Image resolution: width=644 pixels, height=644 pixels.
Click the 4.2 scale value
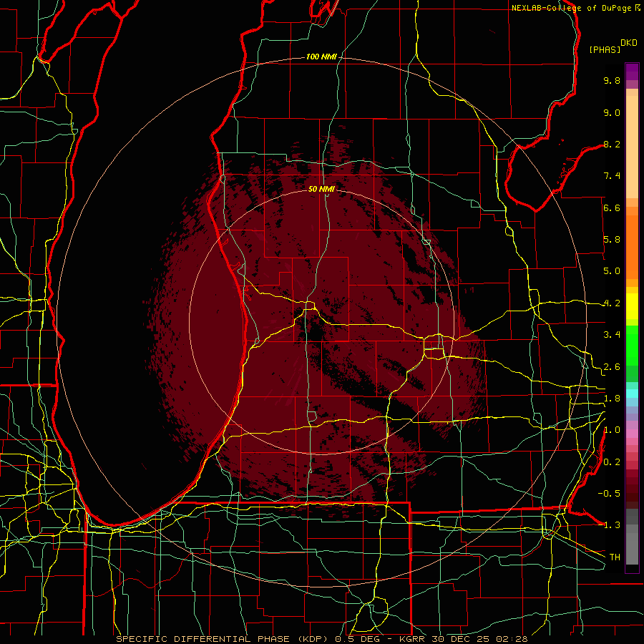tap(612, 303)
